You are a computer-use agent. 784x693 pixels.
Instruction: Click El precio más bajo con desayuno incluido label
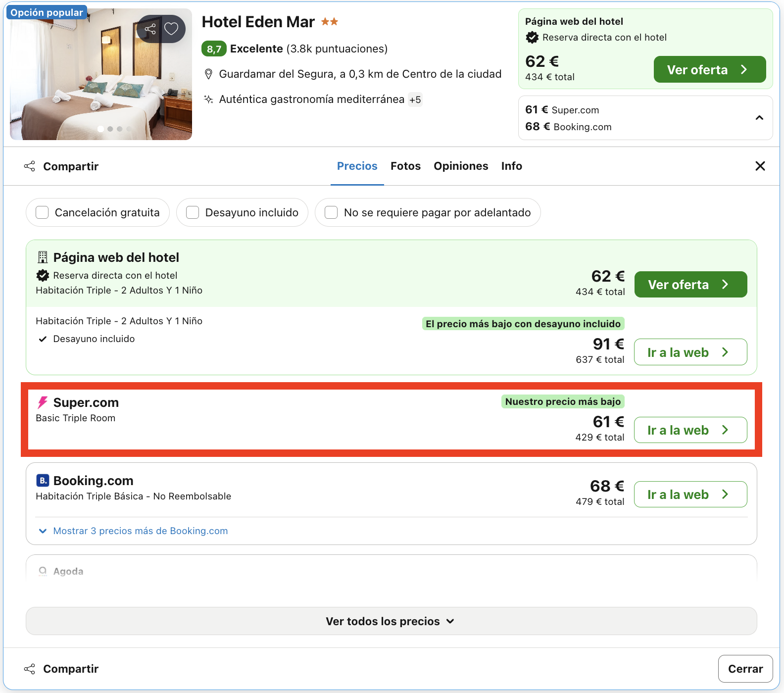click(x=523, y=324)
